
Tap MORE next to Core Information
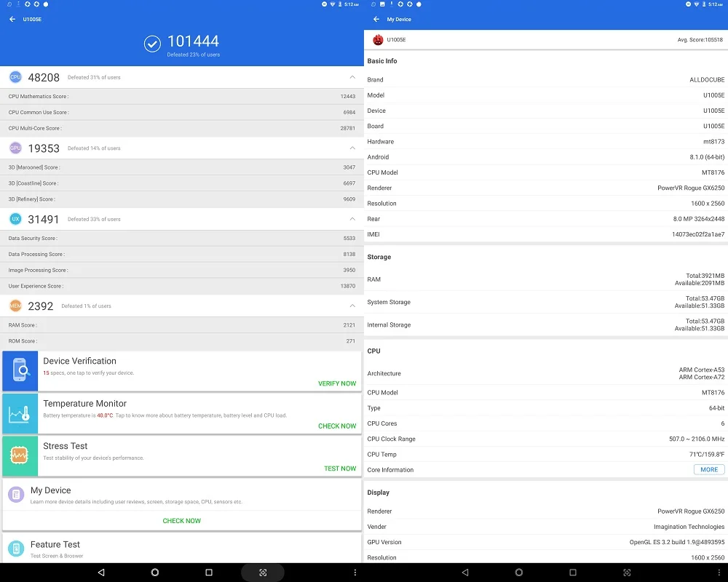tap(709, 470)
